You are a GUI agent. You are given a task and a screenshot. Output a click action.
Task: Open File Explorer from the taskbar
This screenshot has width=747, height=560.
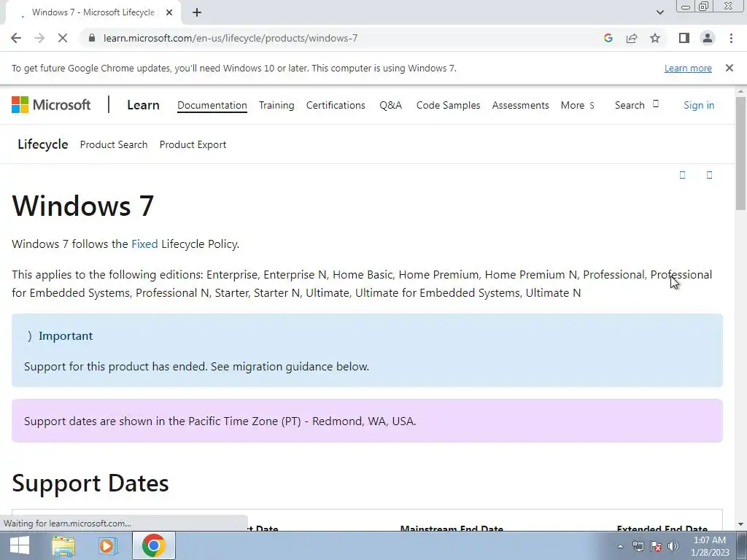coord(63,545)
